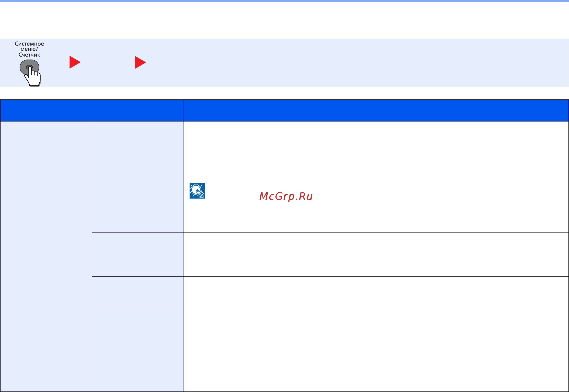This screenshot has width=569, height=392.
Task: Select the third row's light-blue middle cell
Action: (138, 293)
